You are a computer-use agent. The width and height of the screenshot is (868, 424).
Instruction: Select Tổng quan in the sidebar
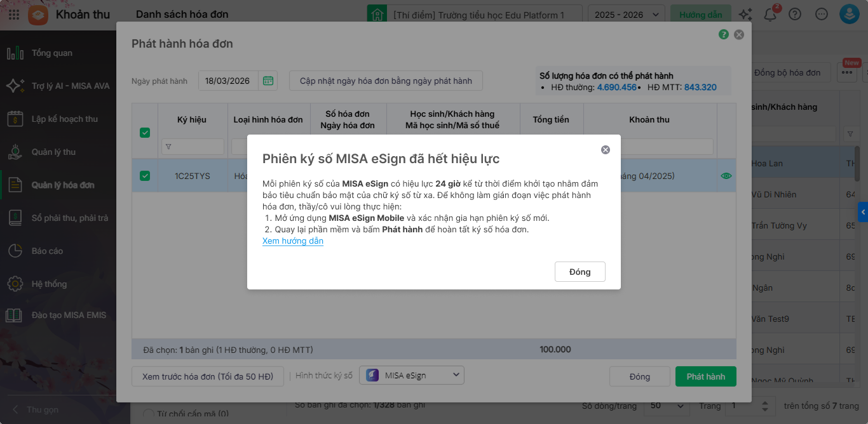pos(52,53)
